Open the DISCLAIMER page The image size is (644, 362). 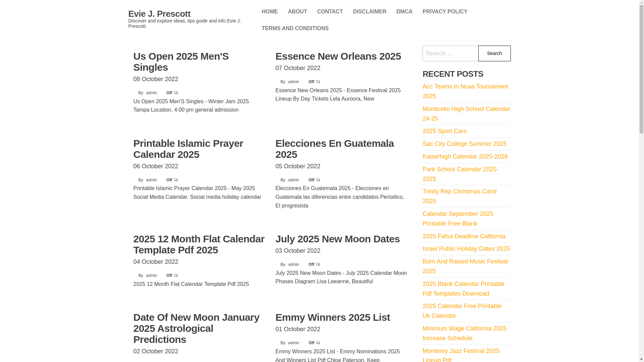[369, 12]
